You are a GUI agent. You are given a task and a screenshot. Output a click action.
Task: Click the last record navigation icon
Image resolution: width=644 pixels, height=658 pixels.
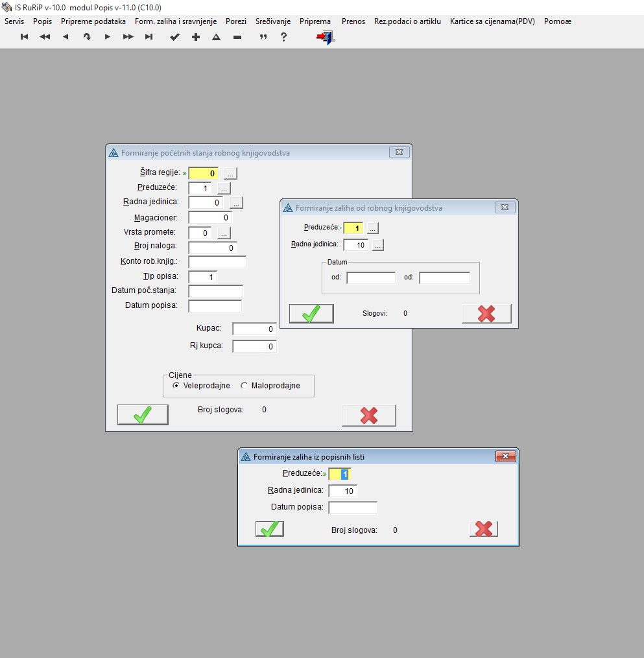(149, 38)
